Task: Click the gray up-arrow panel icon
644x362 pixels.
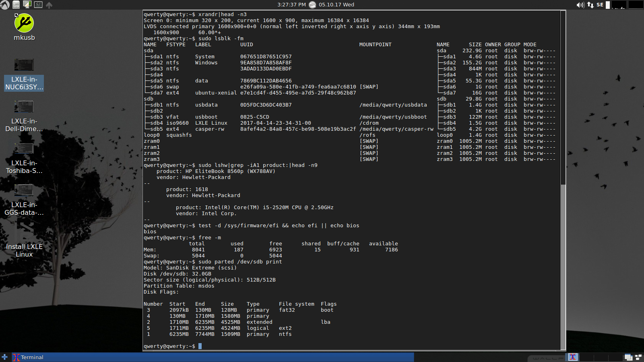Action: coord(49,5)
